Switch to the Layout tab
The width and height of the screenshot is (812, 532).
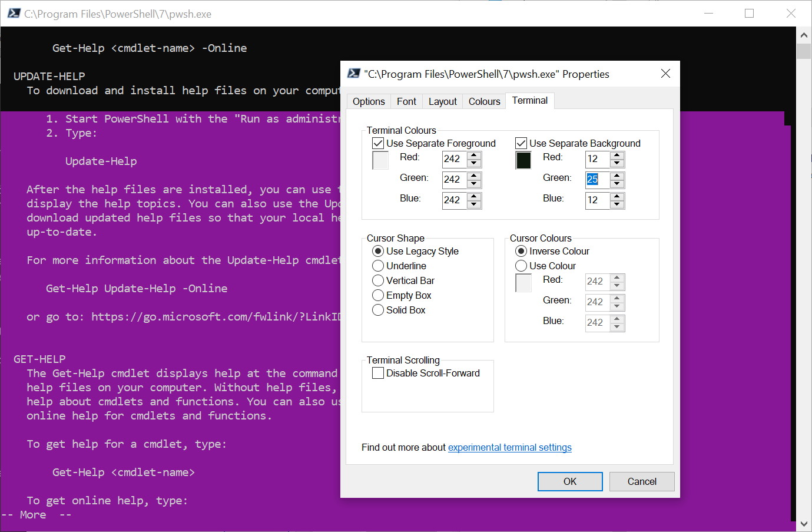[443, 101]
